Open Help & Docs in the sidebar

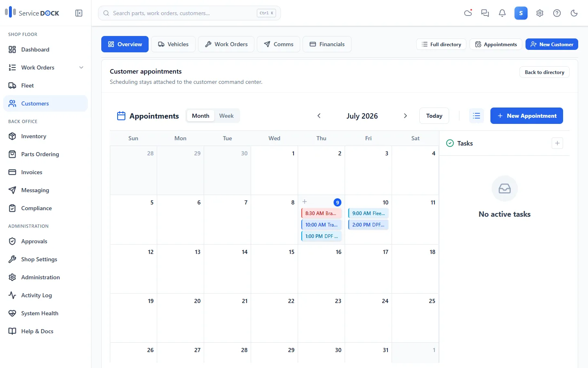(x=45, y=331)
